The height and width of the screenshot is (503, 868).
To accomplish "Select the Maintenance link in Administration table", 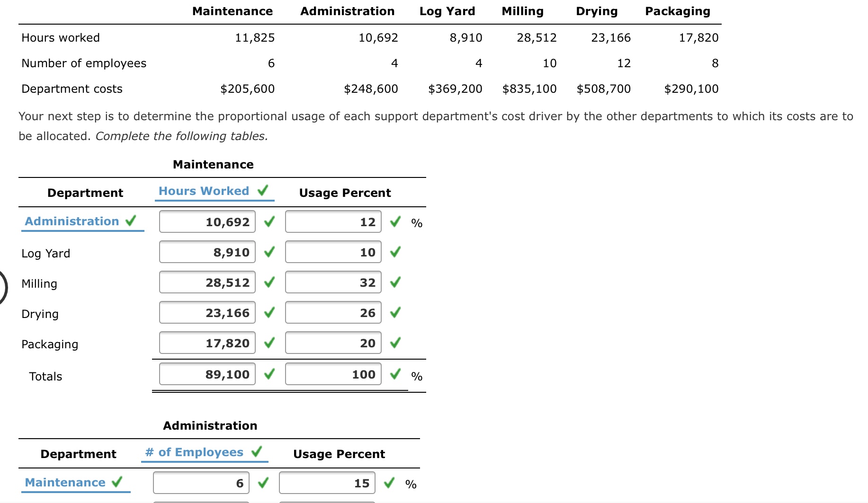I will 65,482.
